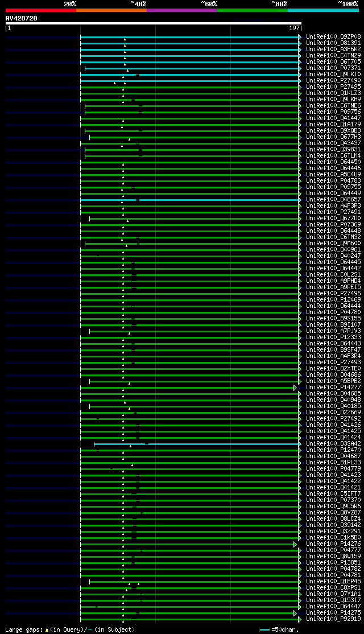Pick the UniRef100_B1PL33 label

coord(333,463)
